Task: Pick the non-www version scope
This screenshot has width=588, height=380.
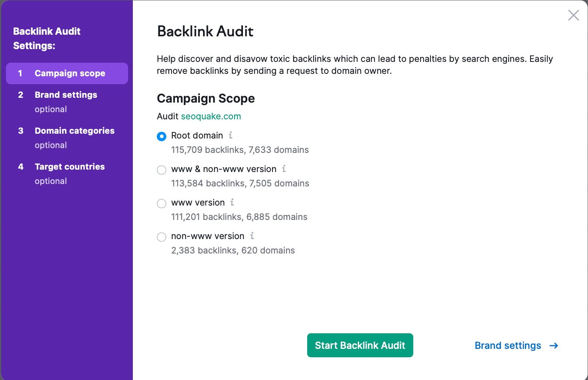Action: [162, 237]
